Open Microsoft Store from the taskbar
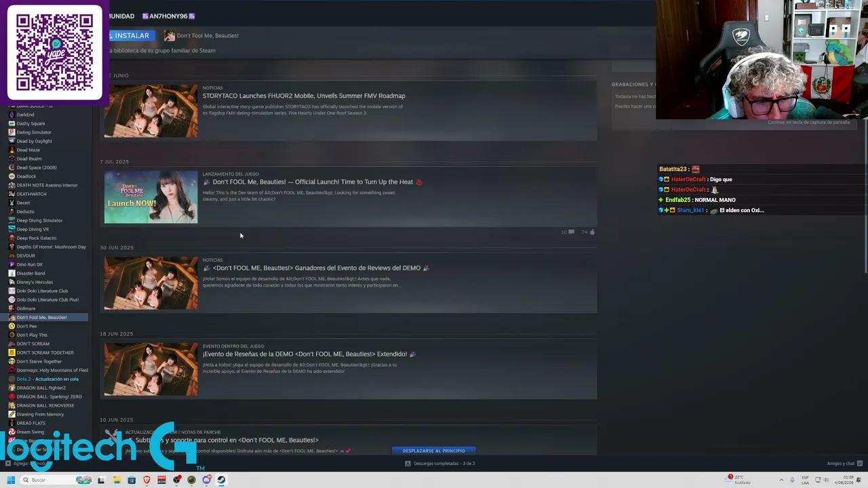868x488 pixels. pos(132,480)
